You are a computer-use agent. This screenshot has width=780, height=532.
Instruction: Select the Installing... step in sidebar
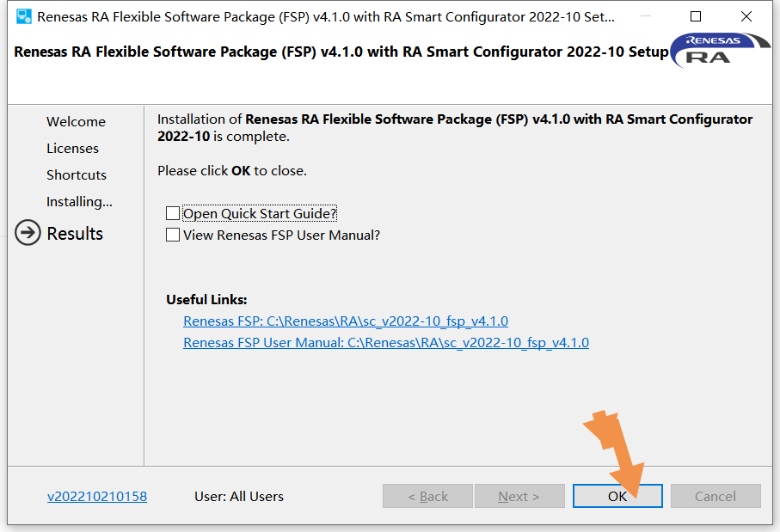[x=80, y=202]
